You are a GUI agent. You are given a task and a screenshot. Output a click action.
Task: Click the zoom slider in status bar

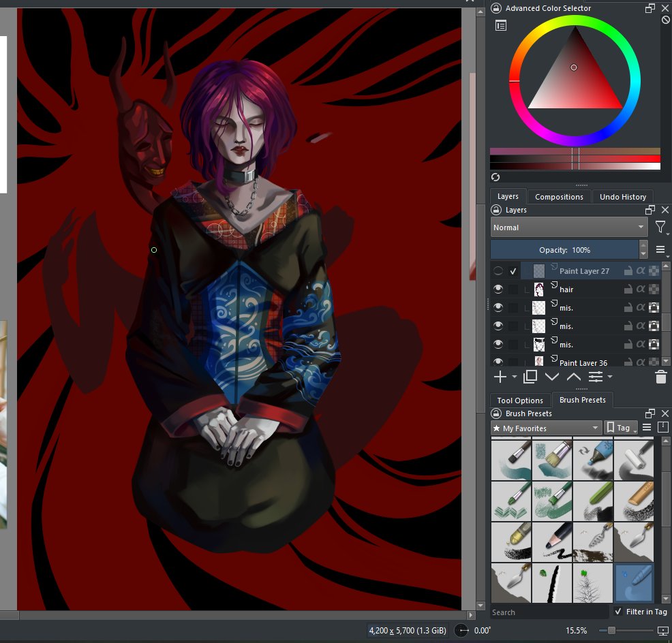point(626,631)
